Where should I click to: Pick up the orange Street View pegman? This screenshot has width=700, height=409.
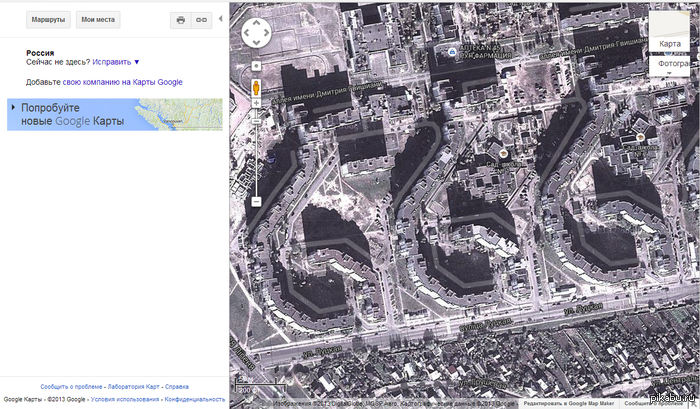(x=257, y=89)
